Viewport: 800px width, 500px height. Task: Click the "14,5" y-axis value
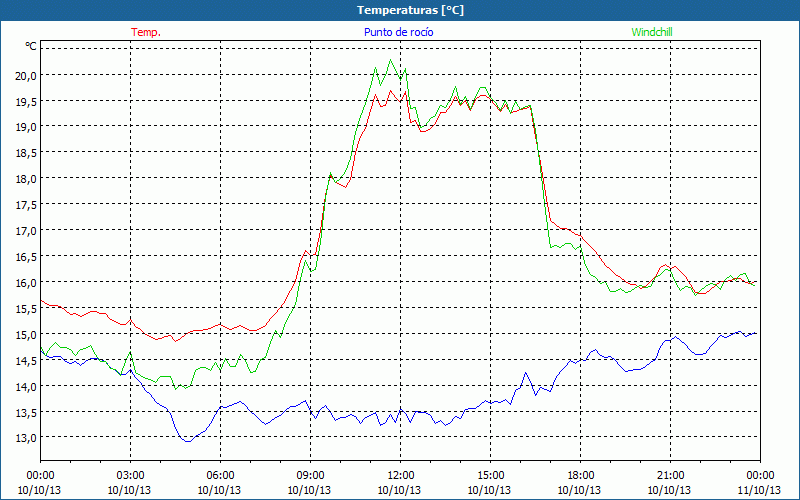tap(27, 361)
